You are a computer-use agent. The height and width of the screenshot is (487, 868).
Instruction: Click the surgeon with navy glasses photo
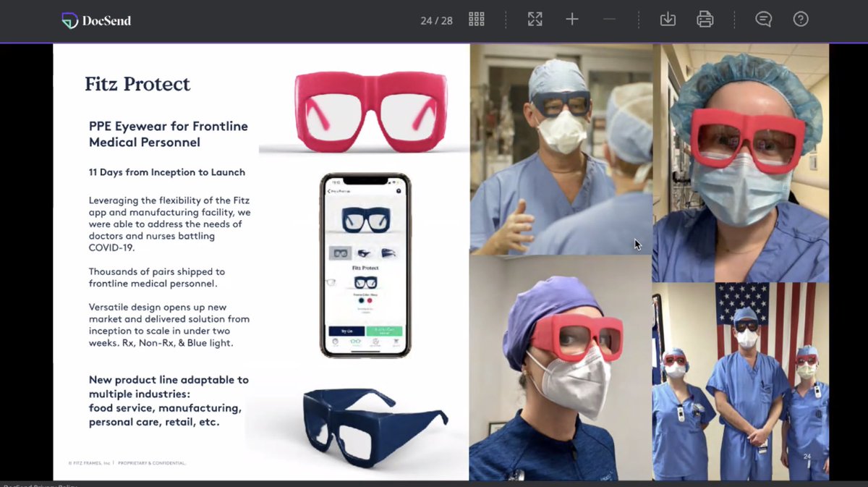click(561, 149)
